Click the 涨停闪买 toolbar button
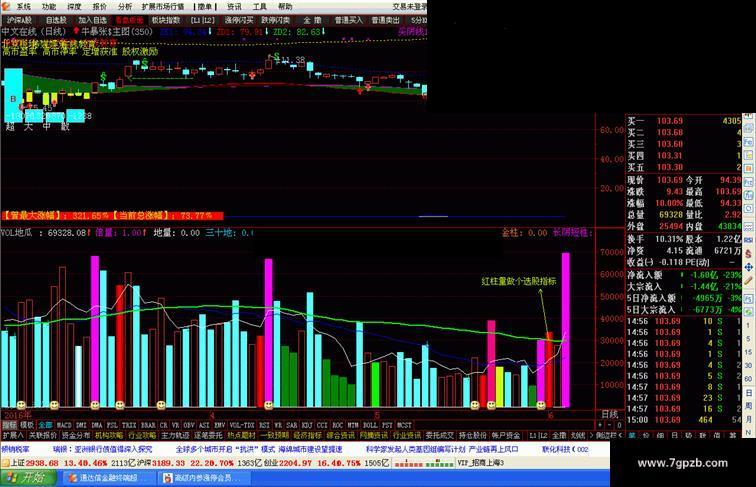This screenshot has height=487, width=756. coord(239,20)
